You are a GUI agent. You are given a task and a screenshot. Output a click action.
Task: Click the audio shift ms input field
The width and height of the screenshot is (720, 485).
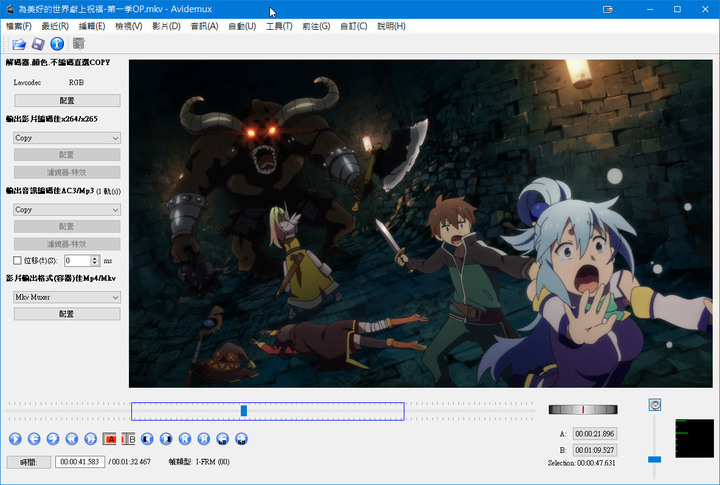[x=78, y=260]
